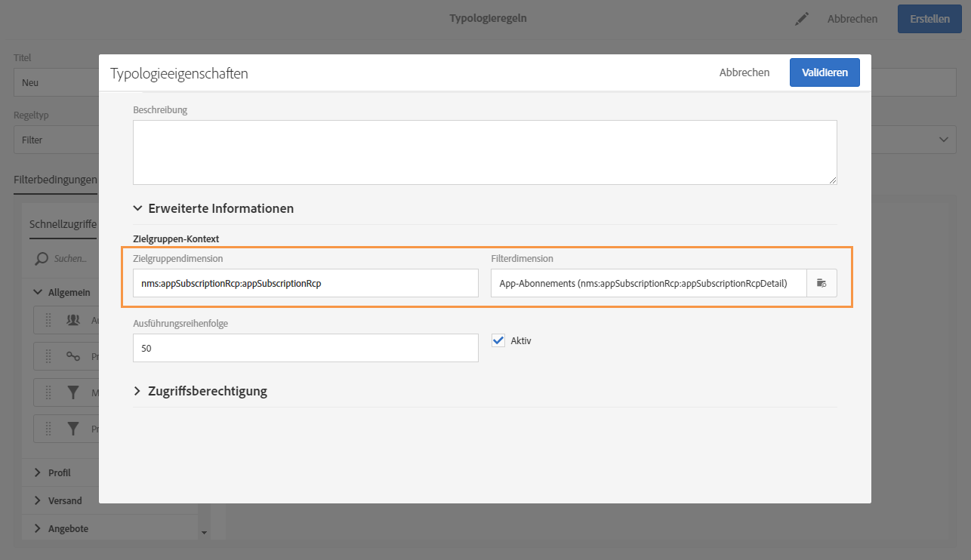Open the Regeltyp dropdown arrow
971x560 pixels.
pyautogui.click(x=942, y=140)
